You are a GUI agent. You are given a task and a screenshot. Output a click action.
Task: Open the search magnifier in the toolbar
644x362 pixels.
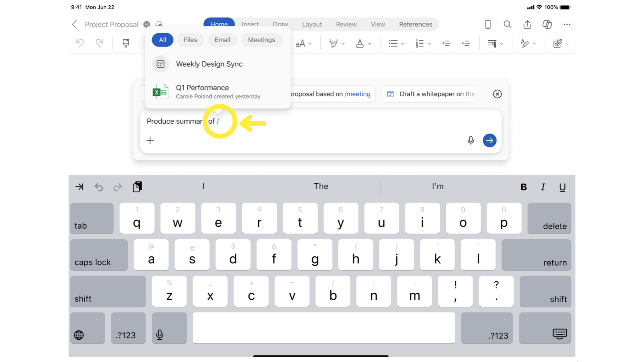pyautogui.click(x=507, y=24)
